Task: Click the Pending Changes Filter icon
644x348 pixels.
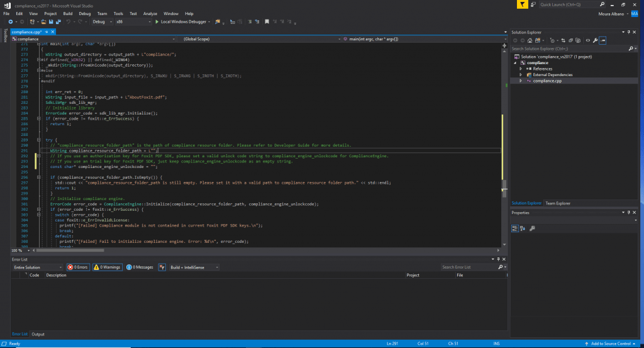Action: coord(553,40)
